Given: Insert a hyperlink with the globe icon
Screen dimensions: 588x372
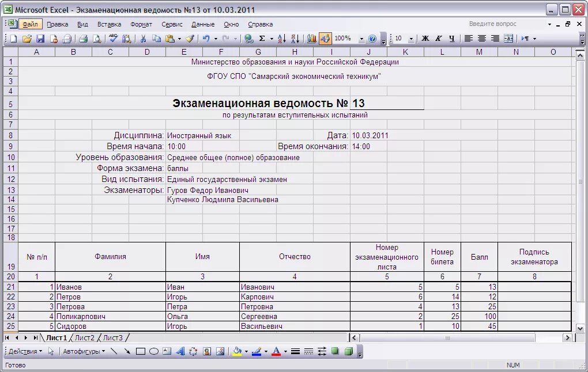Looking at the screenshot, I should [x=248, y=38].
